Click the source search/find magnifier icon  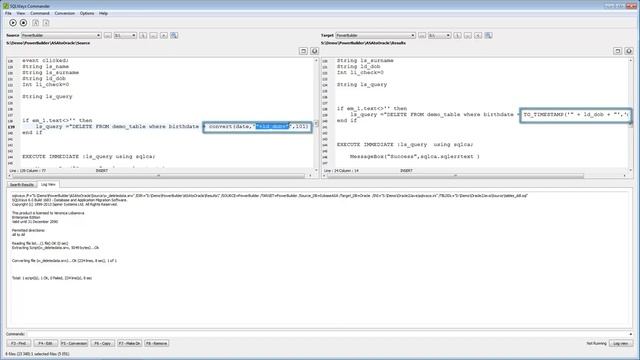click(x=174, y=36)
